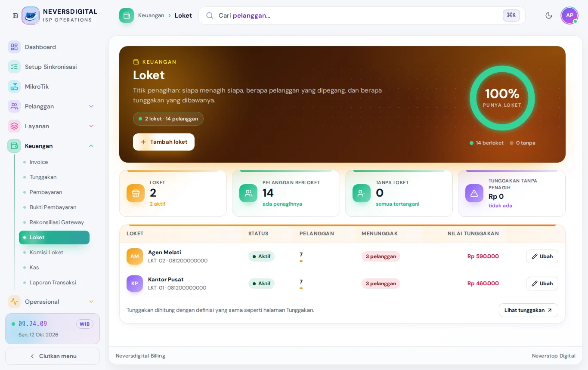The width and height of the screenshot is (588, 370).
Task: Open the AP user profile menu
Action: (x=569, y=15)
